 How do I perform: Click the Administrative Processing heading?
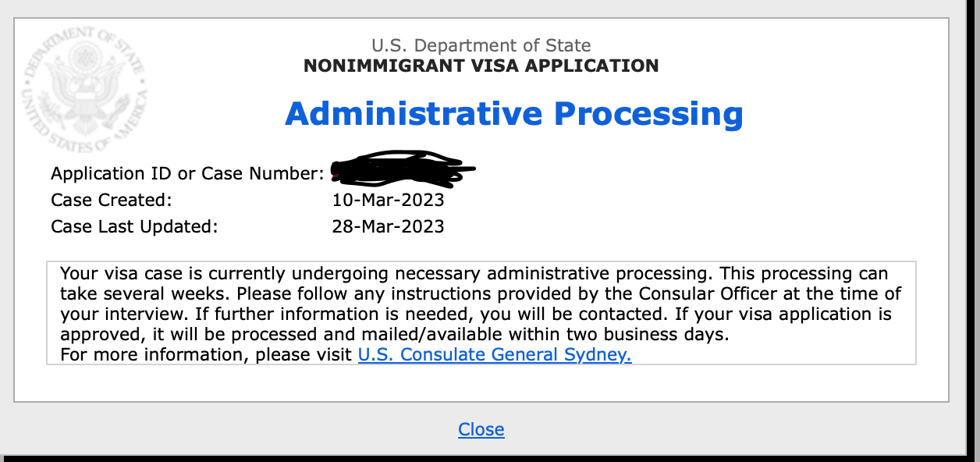pos(514,114)
